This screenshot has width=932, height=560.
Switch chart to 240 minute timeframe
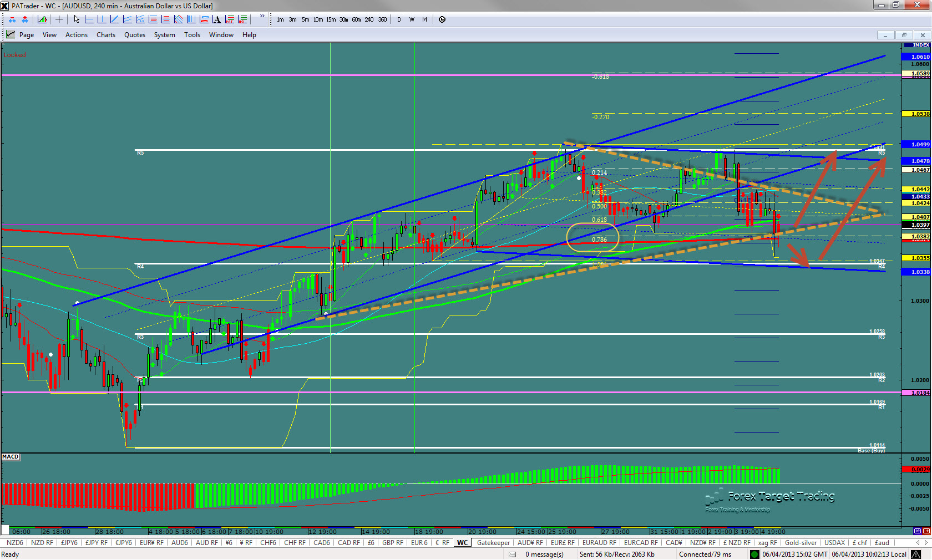[369, 19]
